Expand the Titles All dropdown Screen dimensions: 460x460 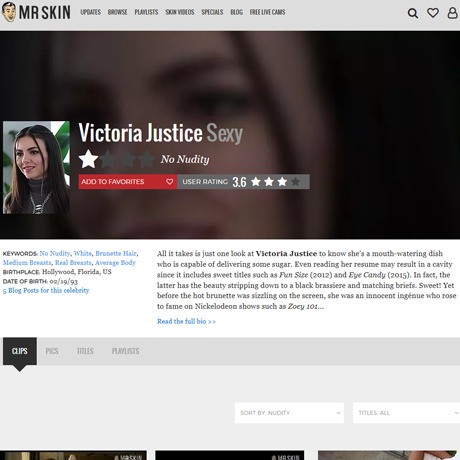pyautogui.click(x=406, y=413)
